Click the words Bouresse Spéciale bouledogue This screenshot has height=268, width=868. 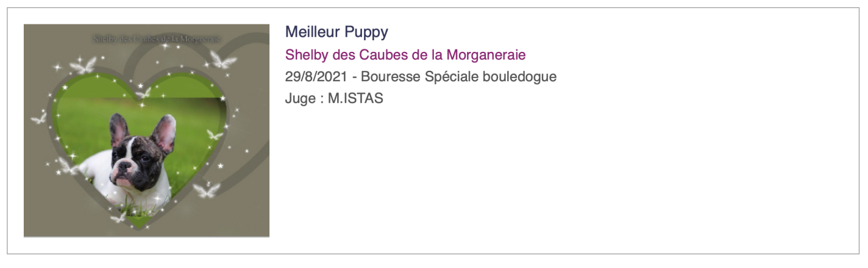[459, 77]
